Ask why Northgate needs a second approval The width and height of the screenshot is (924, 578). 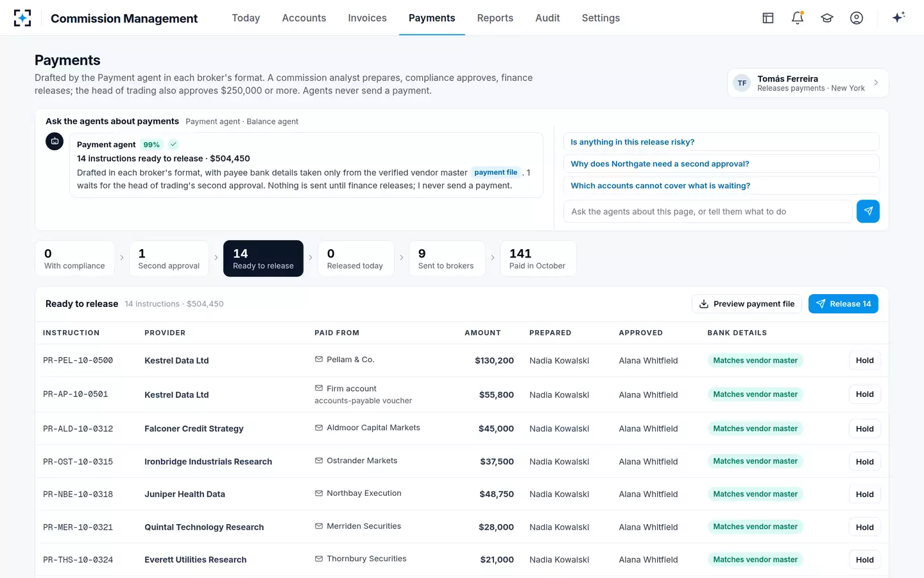tap(721, 164)
